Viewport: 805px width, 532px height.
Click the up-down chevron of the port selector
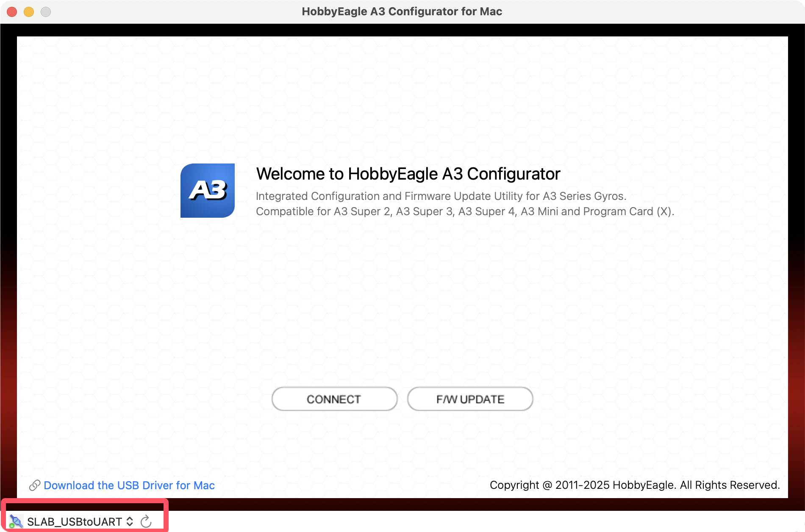[x=130, y=521]
